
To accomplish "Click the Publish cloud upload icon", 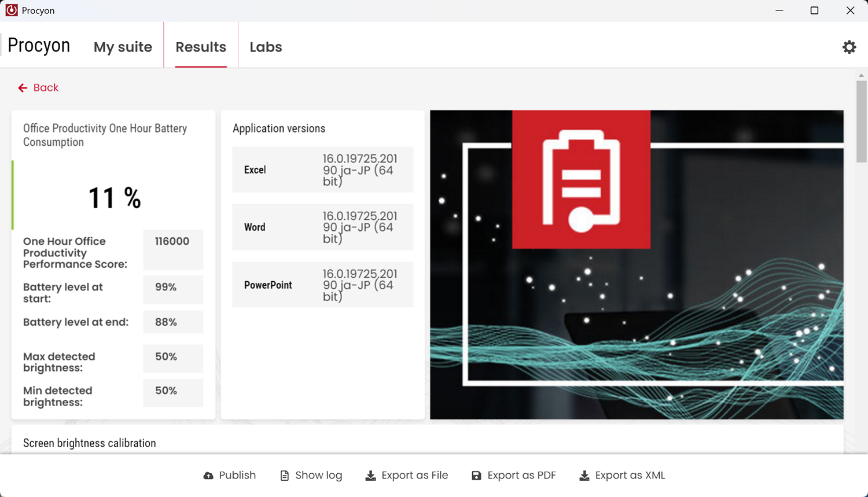I will pos(208,476).
